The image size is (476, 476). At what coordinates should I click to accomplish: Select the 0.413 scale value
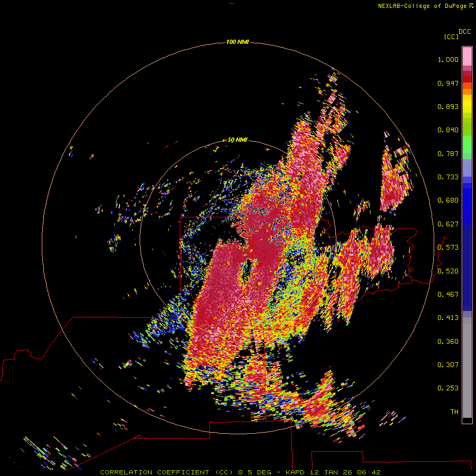point(448,318)
